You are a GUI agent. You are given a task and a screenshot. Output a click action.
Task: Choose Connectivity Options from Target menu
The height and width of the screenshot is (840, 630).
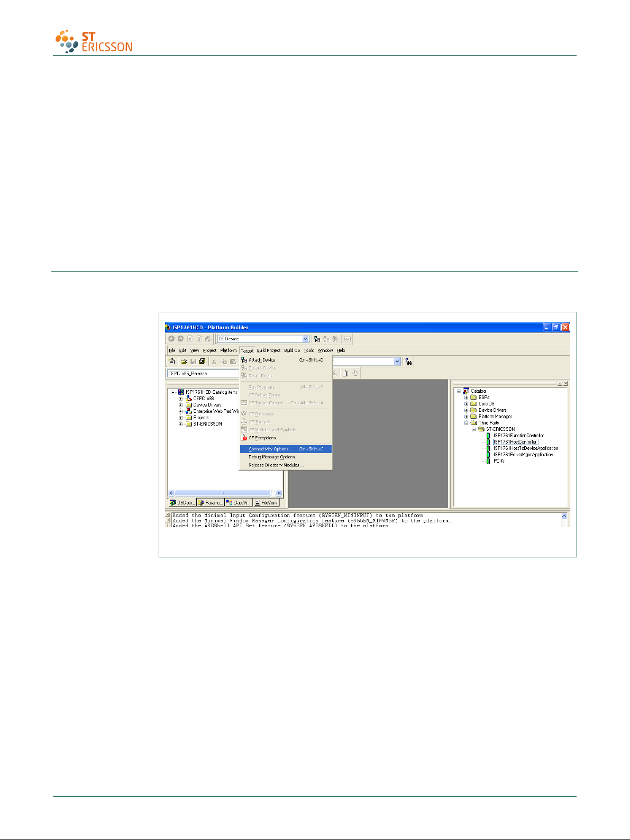pyautogui.click(x=286, y=449)
